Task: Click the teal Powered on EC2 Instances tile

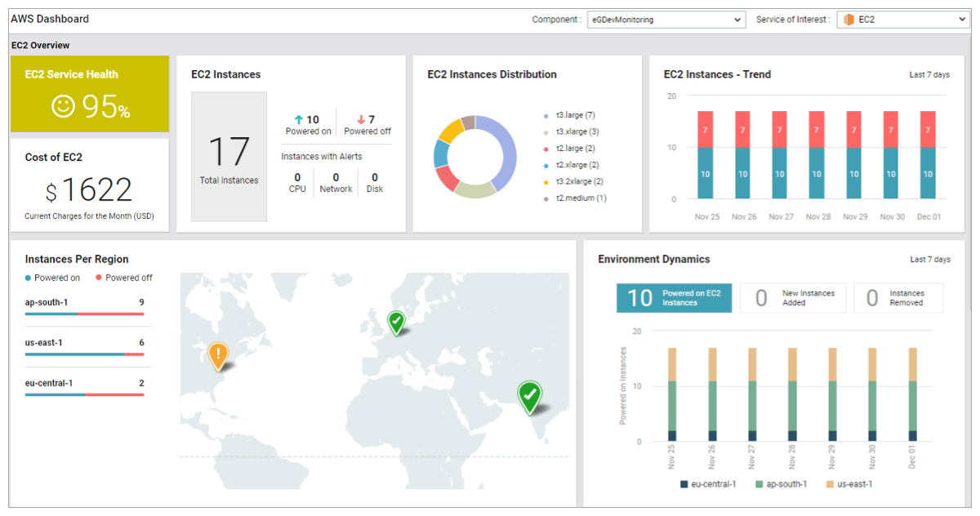Action: click(x=674, y=298)
